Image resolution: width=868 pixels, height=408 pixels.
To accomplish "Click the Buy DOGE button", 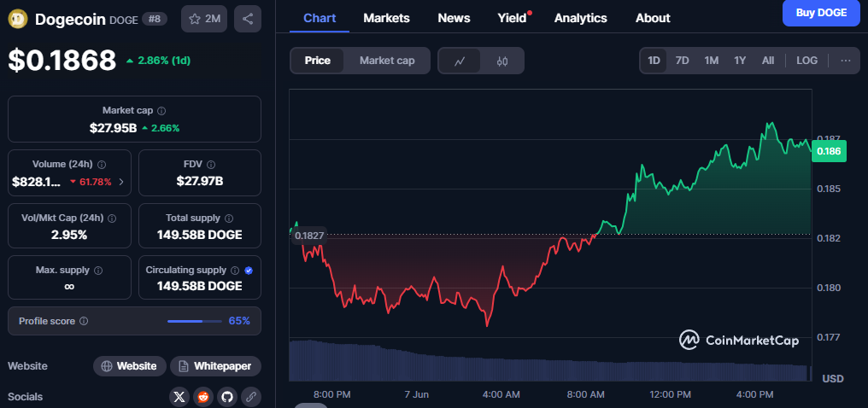I will pos(821,13).
